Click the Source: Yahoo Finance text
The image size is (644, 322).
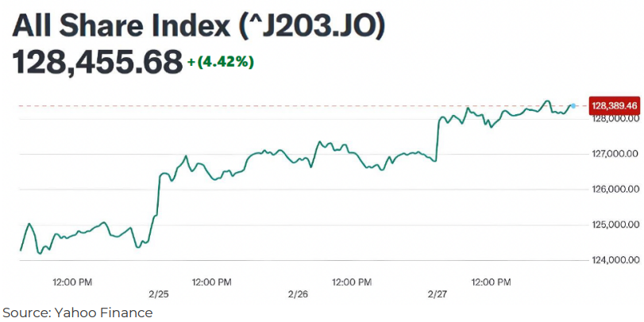coord(78,312)
